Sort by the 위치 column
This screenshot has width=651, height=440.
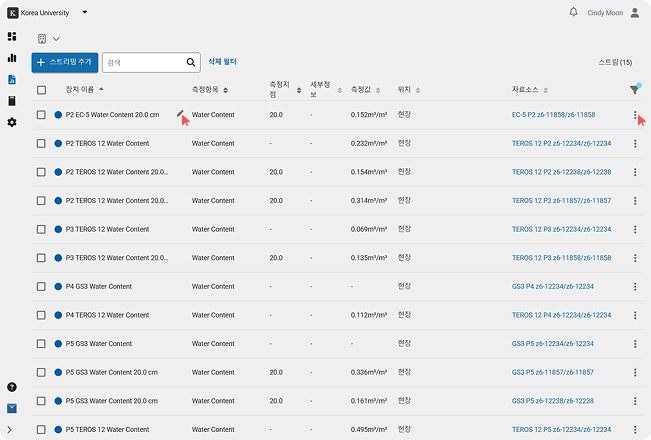pyautogui.click(x=409, y=90)
